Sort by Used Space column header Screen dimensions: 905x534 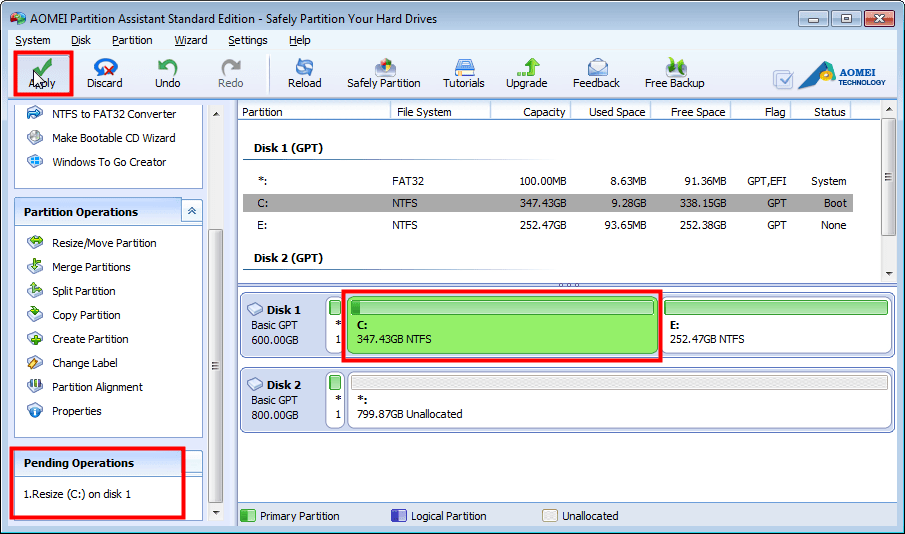click(611, 112)
